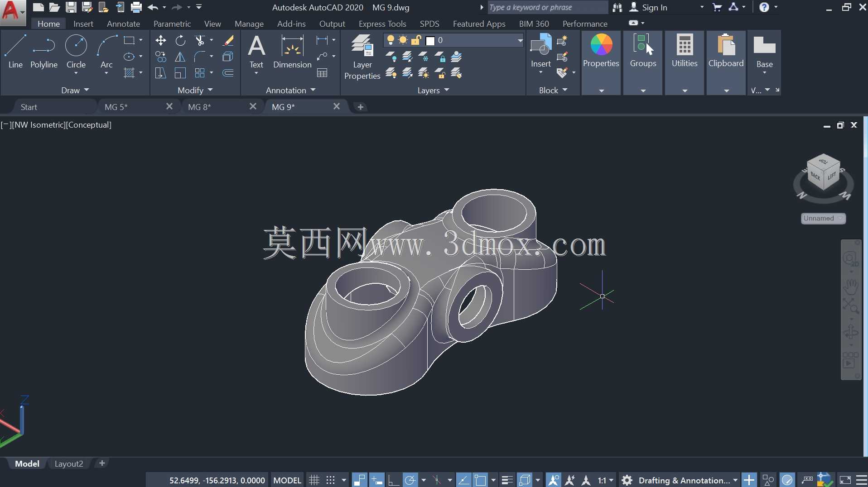Open the Layer Properties manager
This screenshot has height=487, width=868.
coord(362,57)
